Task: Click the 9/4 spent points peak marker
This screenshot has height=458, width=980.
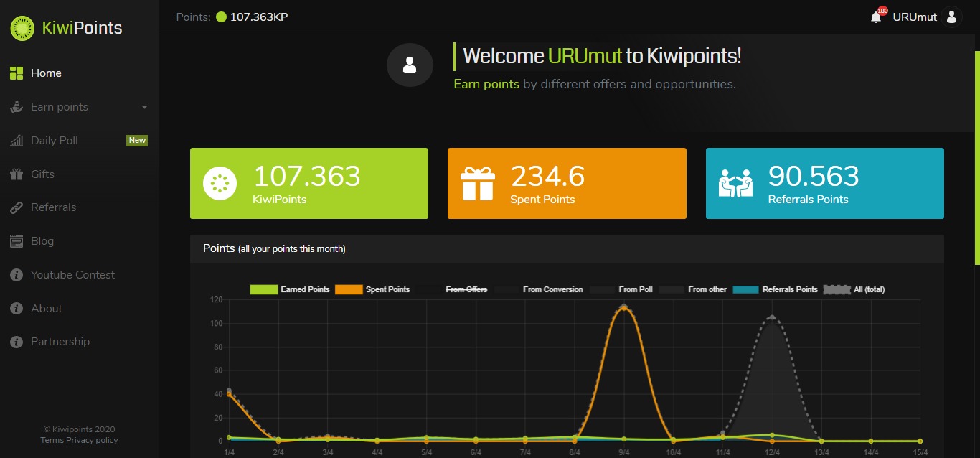Action: tap(623, 307)
